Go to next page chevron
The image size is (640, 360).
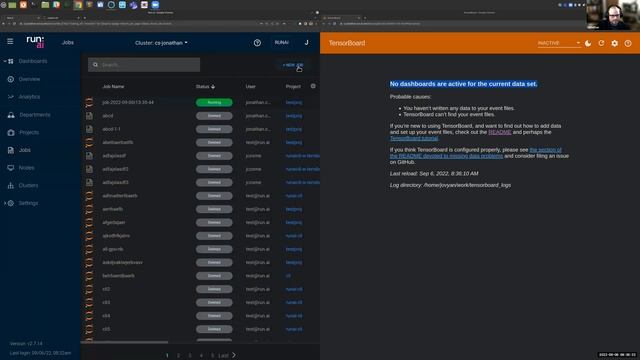(234, 355)
